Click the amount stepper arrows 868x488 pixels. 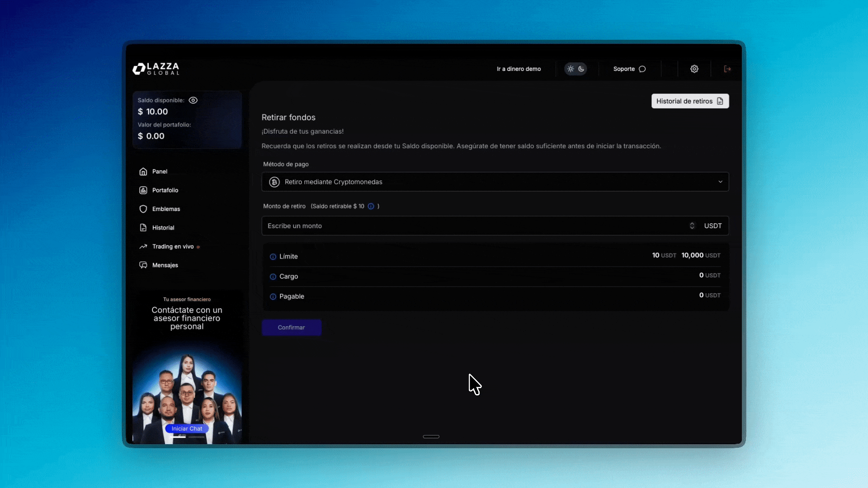[692, 225]
